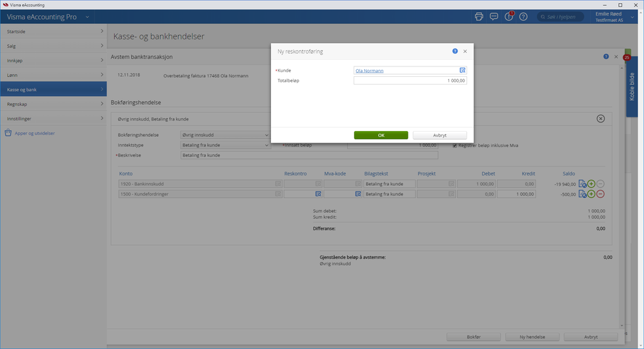
Task: Open Prosjekt lookup on 1500 Kundefordringer row
Action: [x=451, y=194]
